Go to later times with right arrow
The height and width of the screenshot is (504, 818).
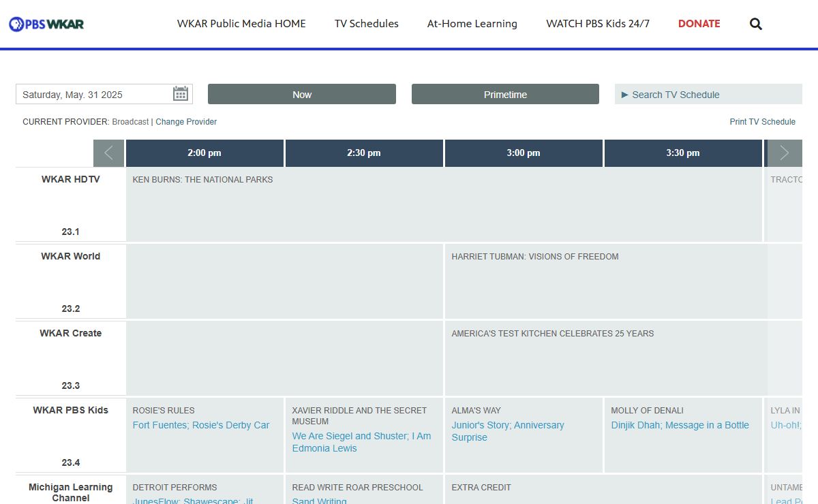(x=784, y=153)
